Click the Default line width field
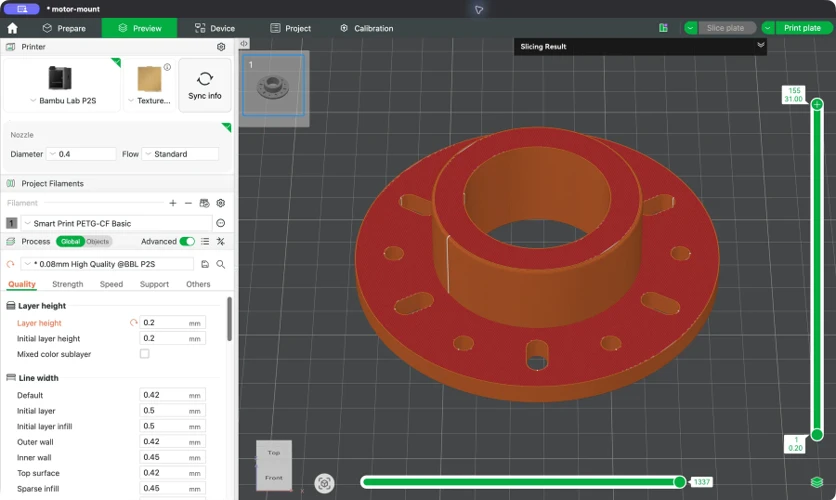The height and width of the screenshot is (500, 836). (172, 395)
